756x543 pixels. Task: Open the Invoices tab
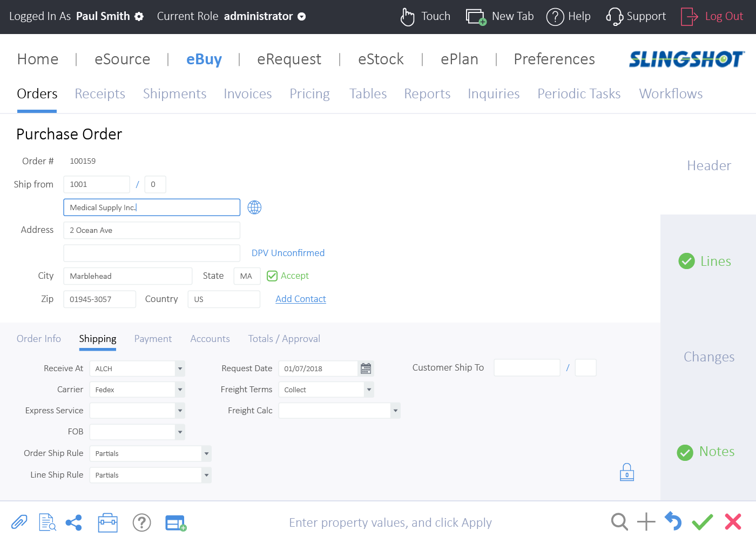pos(247,94)
